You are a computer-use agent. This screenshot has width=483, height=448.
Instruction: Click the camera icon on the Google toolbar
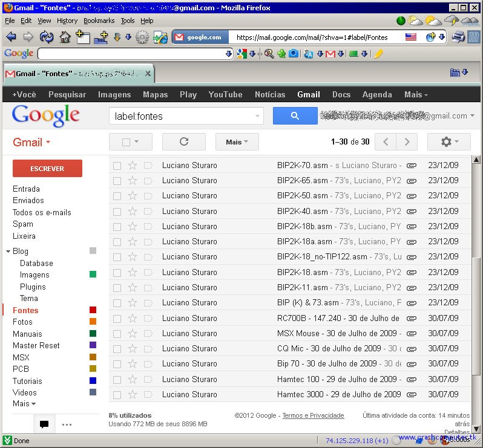[294, 54]
